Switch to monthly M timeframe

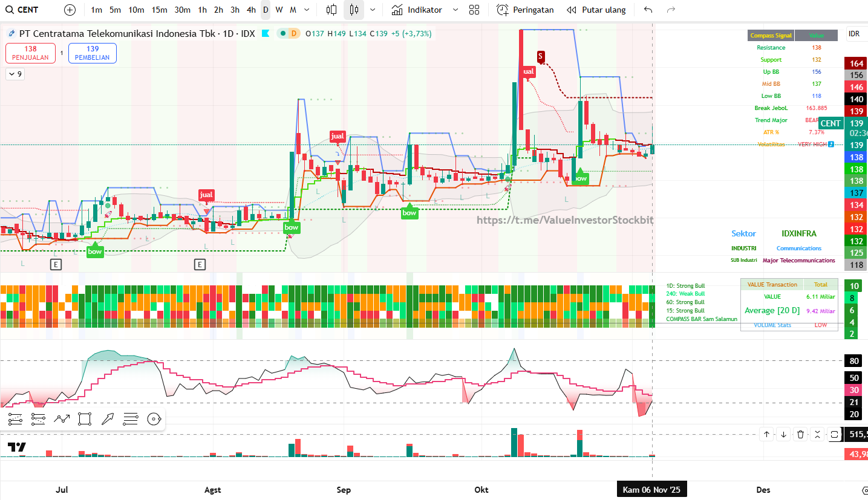click(x=293, y=10)
